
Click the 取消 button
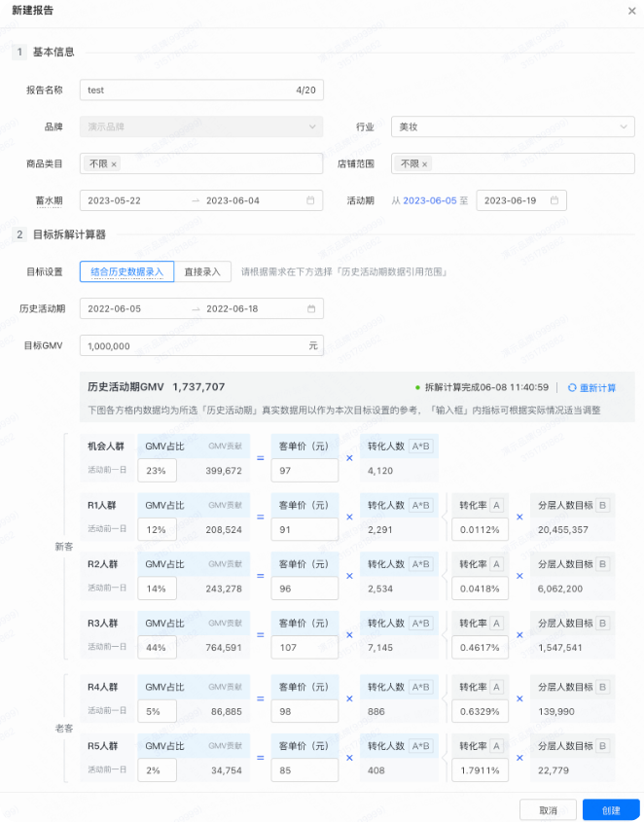[x=548, y=810]
